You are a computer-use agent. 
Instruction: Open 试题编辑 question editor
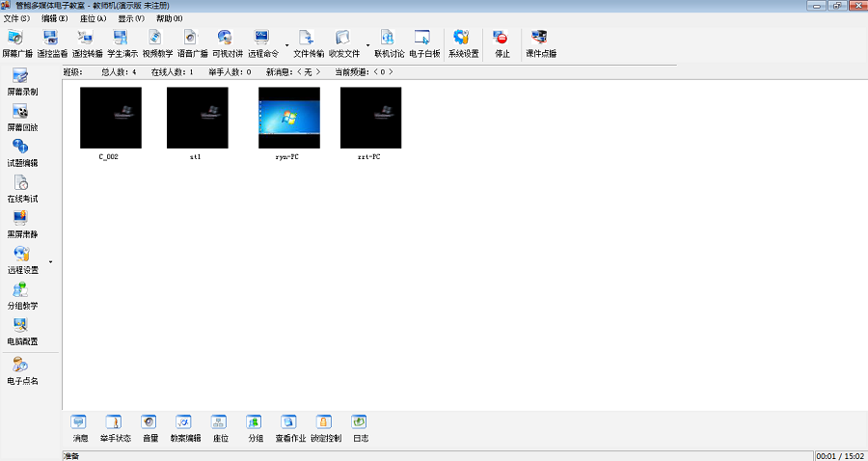21,153
